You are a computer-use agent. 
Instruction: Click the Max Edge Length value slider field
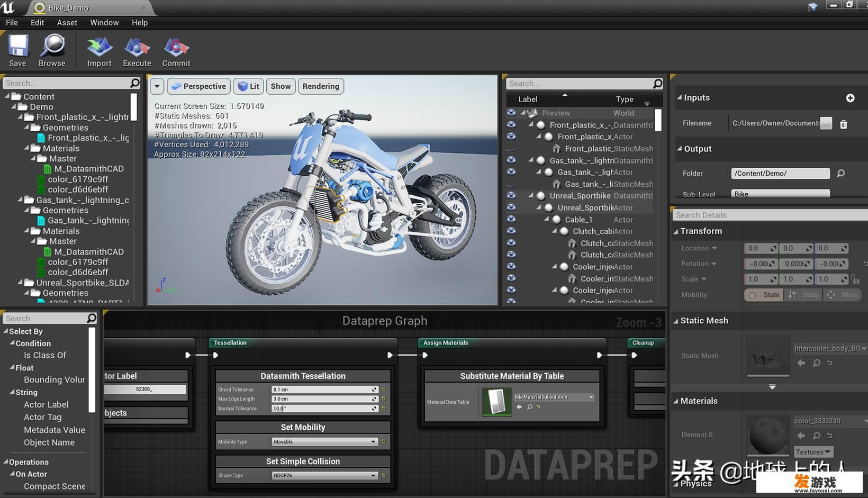pos(325,399)
